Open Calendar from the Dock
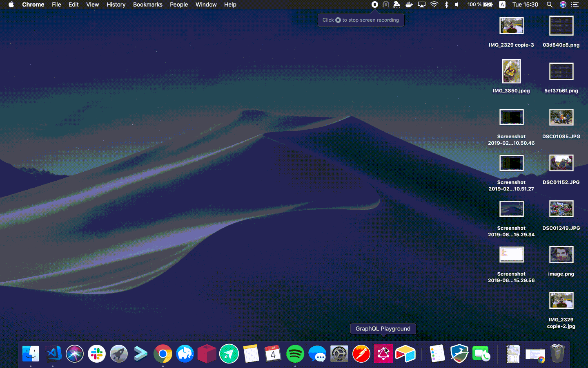Screen dimensions: 588x368 tap(273, 354)
